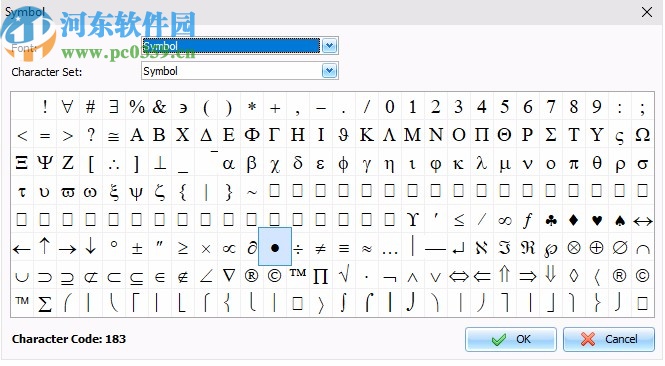The width and height of the screenshot is (665, 366).
Task: Confirm with the OK button
Action: coord(511,339)
